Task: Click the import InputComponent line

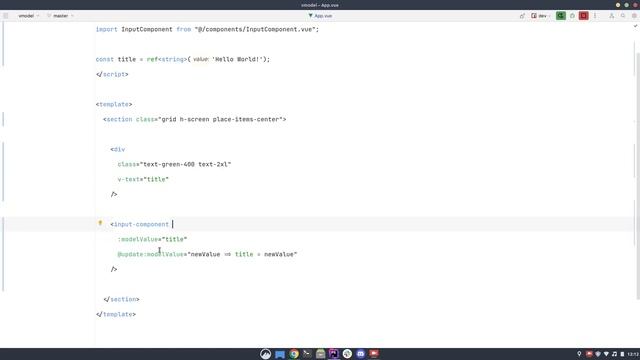Action: click(x=207, y=29)
